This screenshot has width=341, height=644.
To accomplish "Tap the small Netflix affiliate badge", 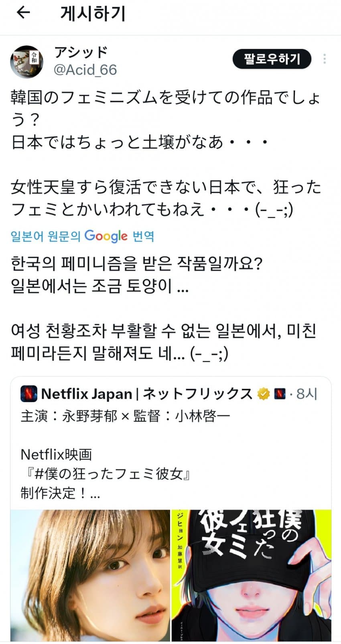I will (x=280, y=394).
